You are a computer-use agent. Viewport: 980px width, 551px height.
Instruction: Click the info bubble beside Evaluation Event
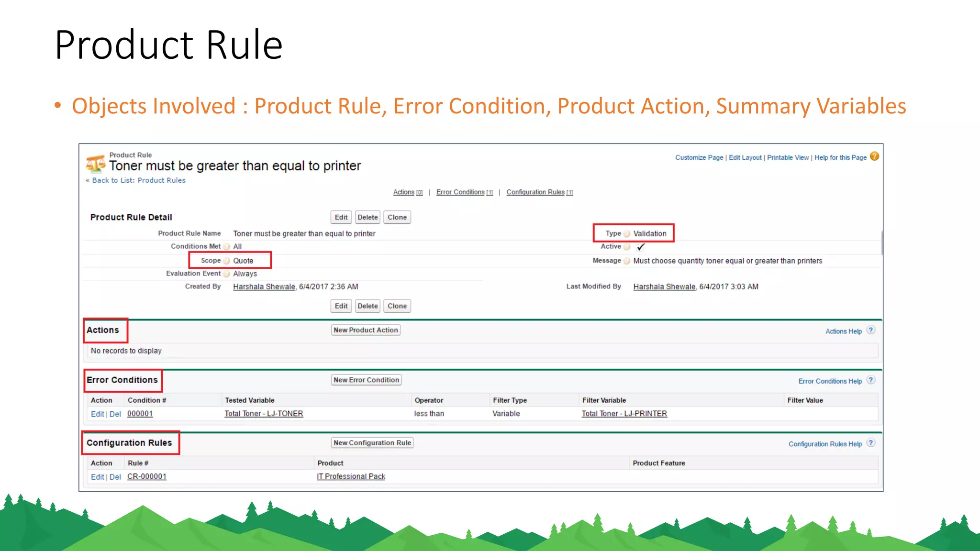pyautogui.click(x=227, y=274)
